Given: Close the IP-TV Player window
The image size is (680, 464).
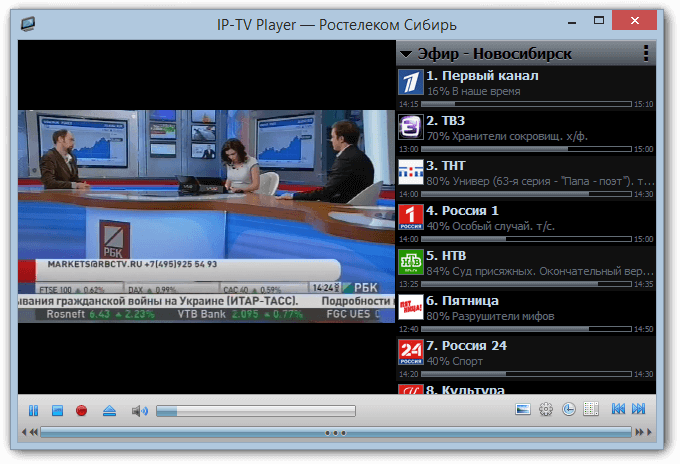Looking at the screenshot, I should tap(634, 20).
